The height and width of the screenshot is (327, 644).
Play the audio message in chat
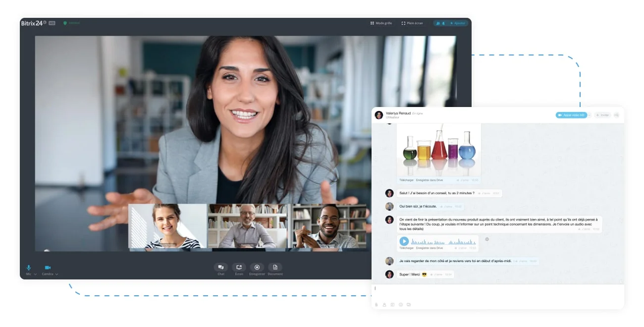tap(404, 241)
